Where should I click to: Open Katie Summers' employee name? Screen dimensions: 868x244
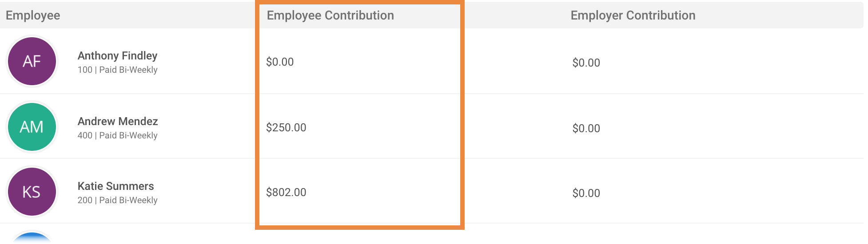click(115, 186)
